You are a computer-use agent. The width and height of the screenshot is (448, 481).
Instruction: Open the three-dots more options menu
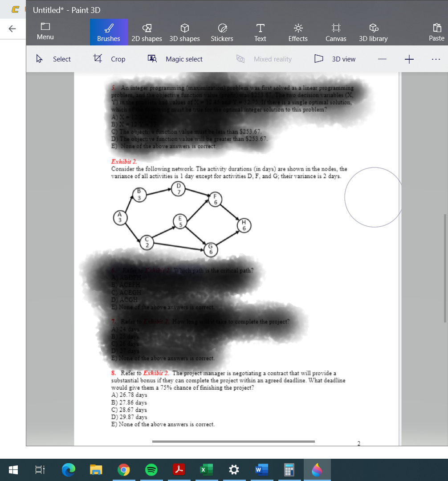pos(436,59)
